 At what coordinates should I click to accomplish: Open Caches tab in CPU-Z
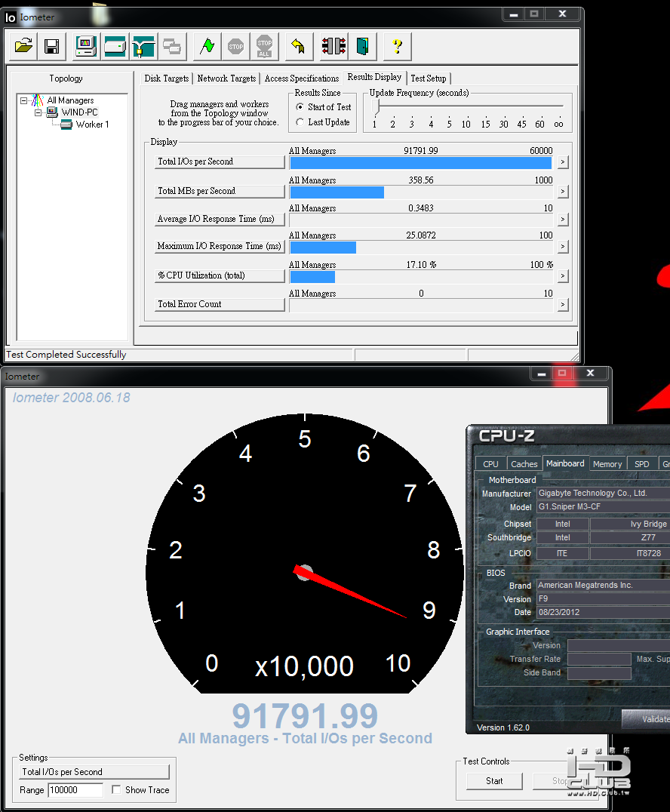524,464
